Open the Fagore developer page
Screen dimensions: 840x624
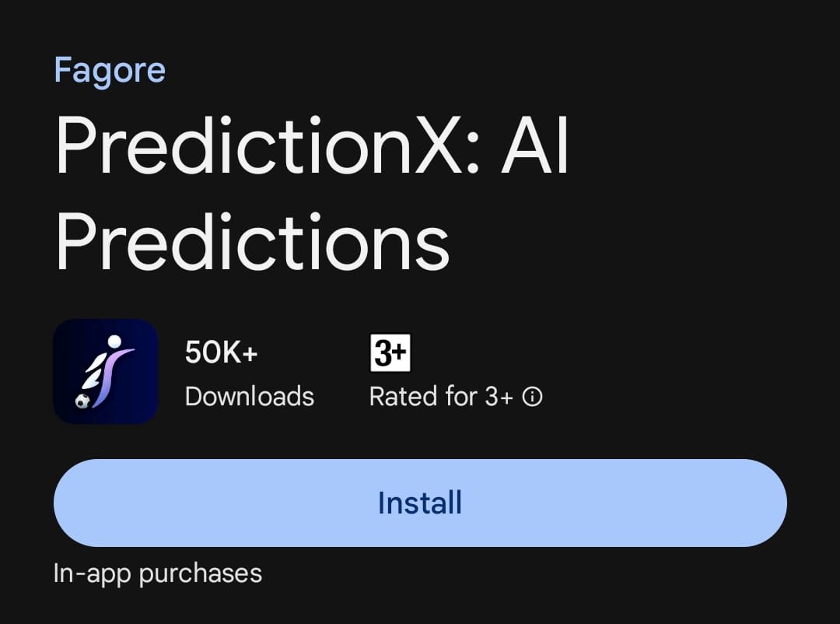pyautogui.click(x=110, y=71)
